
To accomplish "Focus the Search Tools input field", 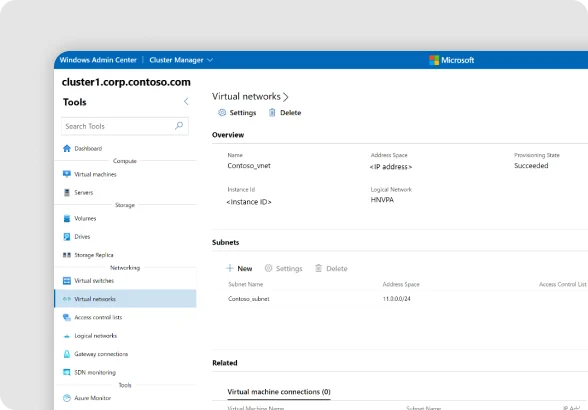I will tap(125, 126).
